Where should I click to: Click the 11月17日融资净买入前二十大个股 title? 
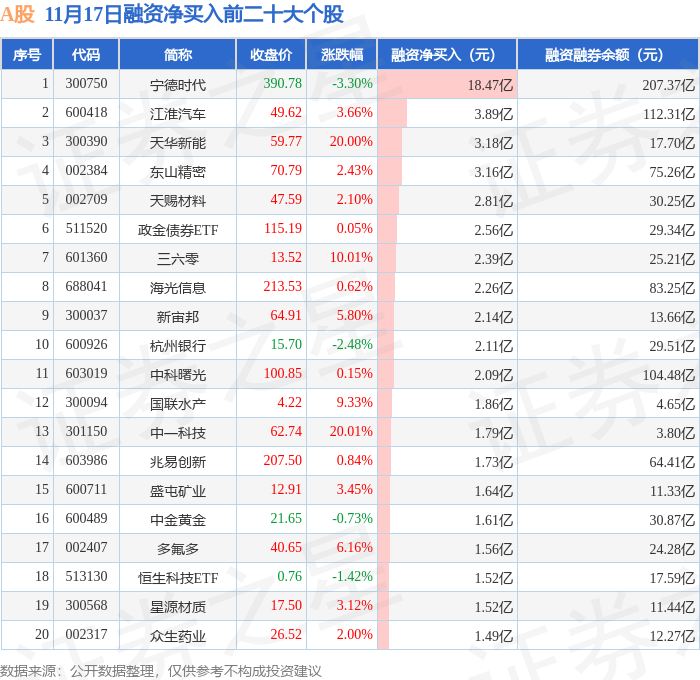click(194, 14)
